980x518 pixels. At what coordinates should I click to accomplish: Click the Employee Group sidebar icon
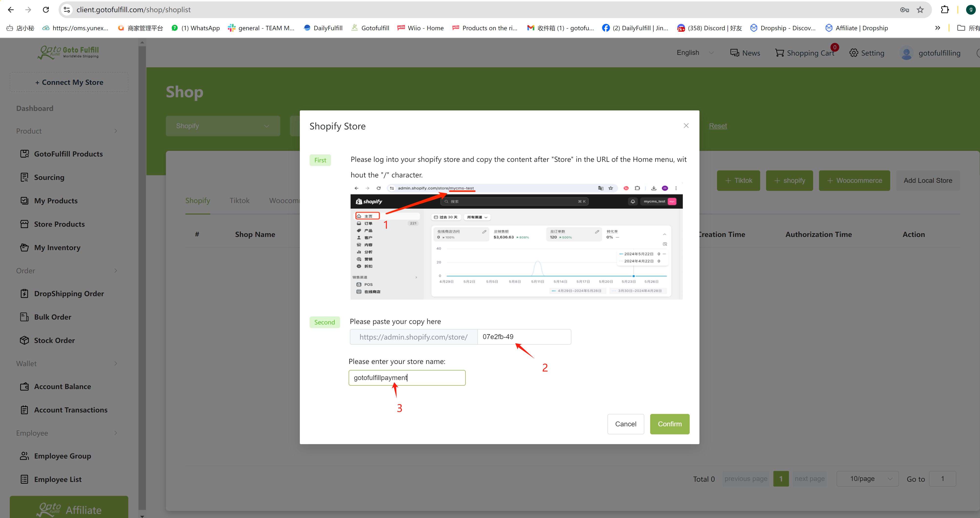tap(24, 456)
